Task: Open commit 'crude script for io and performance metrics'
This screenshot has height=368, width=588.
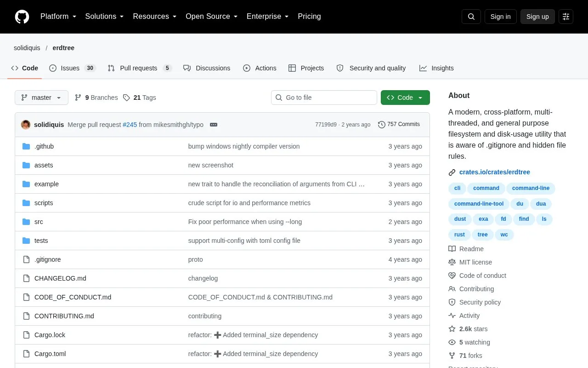Action: pyautogui.click(x=249, y=203)
